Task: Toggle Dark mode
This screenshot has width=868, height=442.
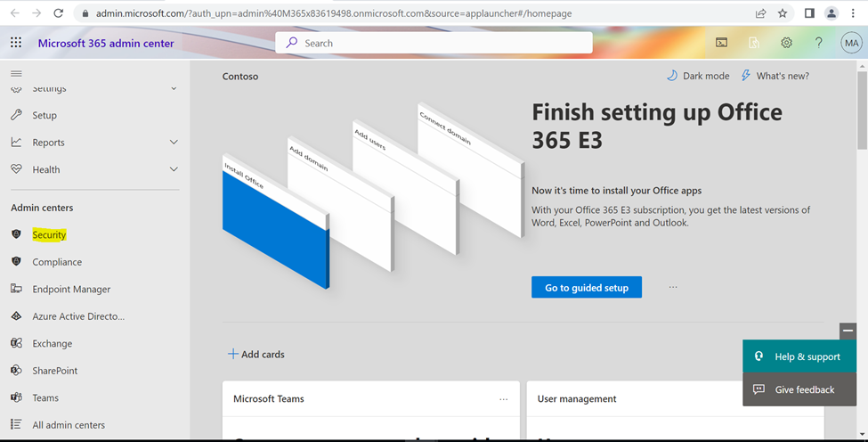Action: click(698, 76)
